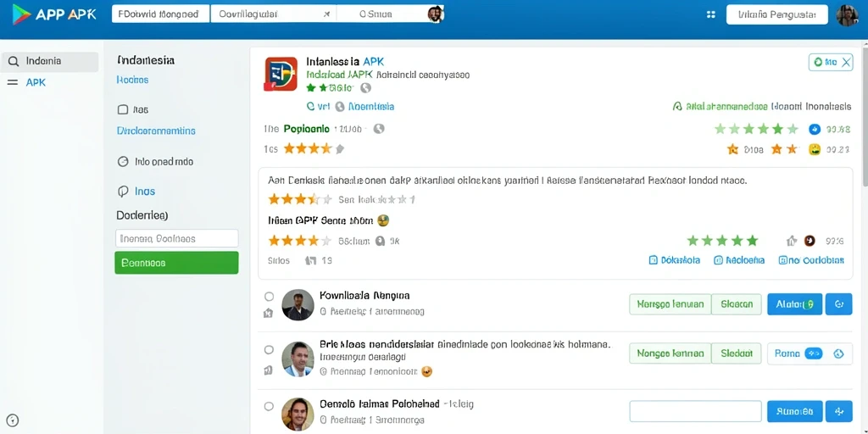This screenshot has width=868, height=434.
Task: Click the small avatar in the search bar
Action: pyautogui.click(x=435, y=14)
